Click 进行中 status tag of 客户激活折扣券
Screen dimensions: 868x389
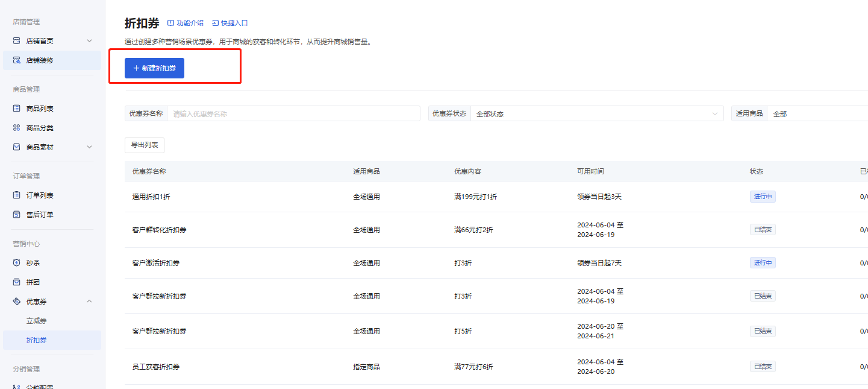click(763, 263)
